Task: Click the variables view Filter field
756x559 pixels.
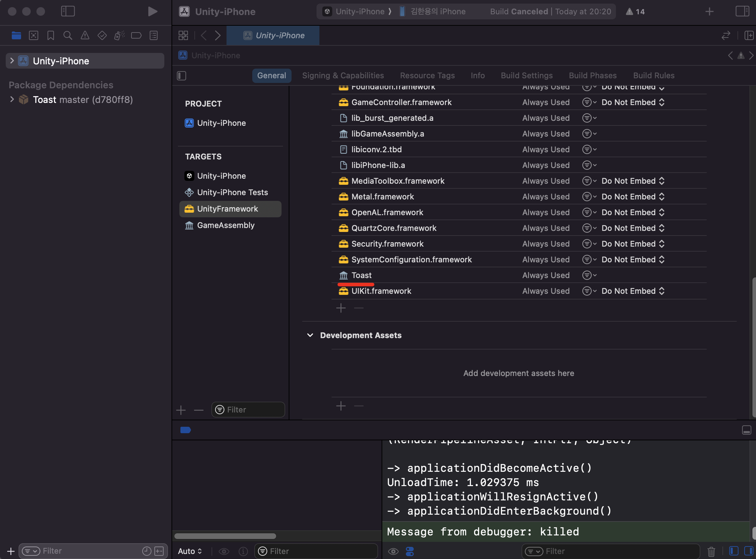Action: coord(316,551)
